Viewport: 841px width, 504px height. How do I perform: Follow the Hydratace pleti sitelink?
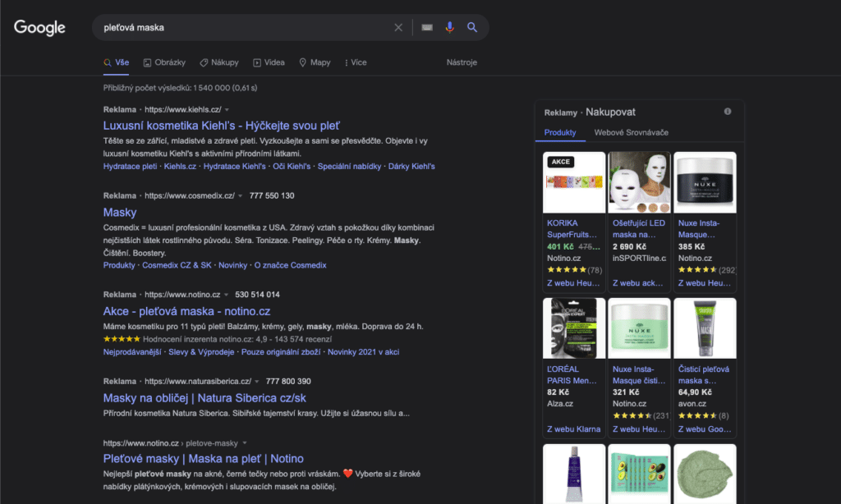coord(130,166)
